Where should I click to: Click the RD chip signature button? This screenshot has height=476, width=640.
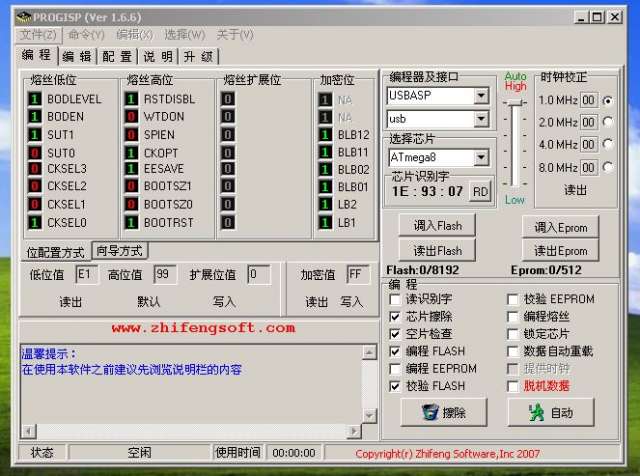click(x=480, y=191)
